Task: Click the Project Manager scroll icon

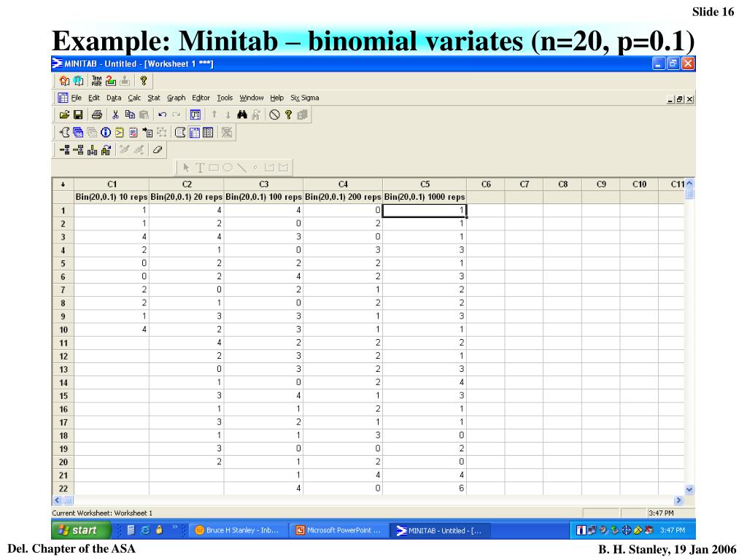Action: [x=179, y=133]
